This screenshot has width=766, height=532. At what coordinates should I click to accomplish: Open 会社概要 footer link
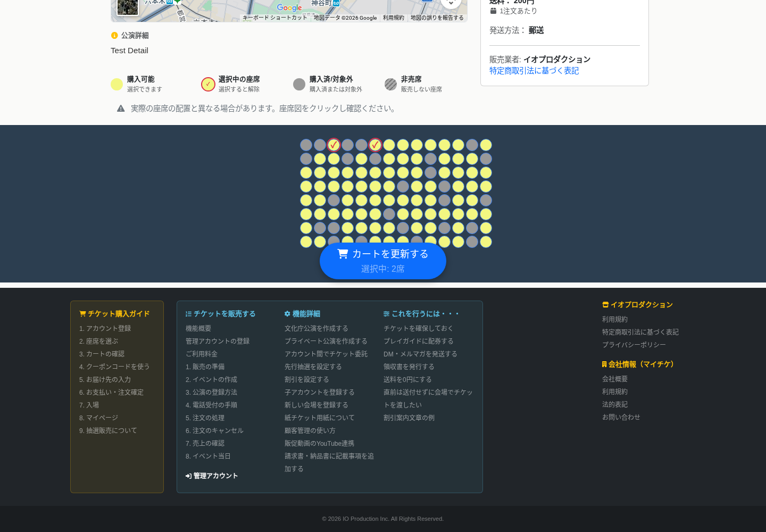(615, 379)
